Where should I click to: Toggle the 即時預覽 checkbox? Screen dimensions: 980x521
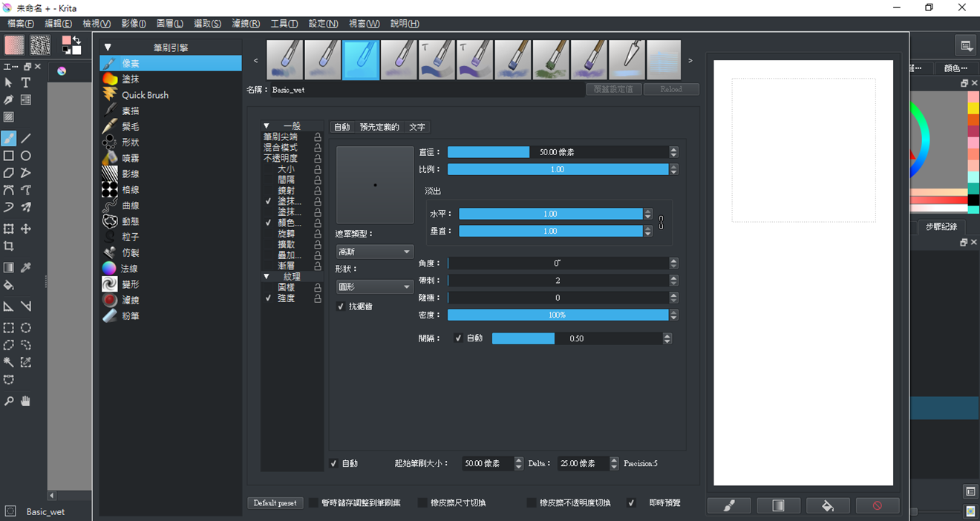[x=632, y=502]
